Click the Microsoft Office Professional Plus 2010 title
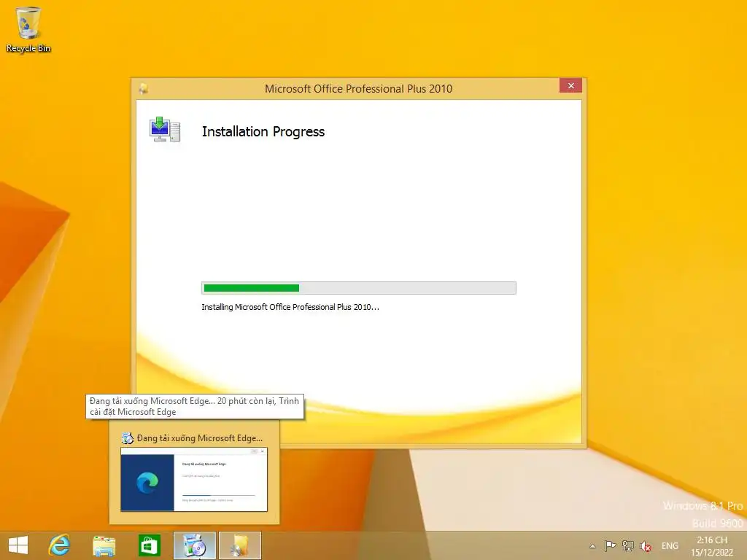This screenshot has width=747, height=560. 358,88
